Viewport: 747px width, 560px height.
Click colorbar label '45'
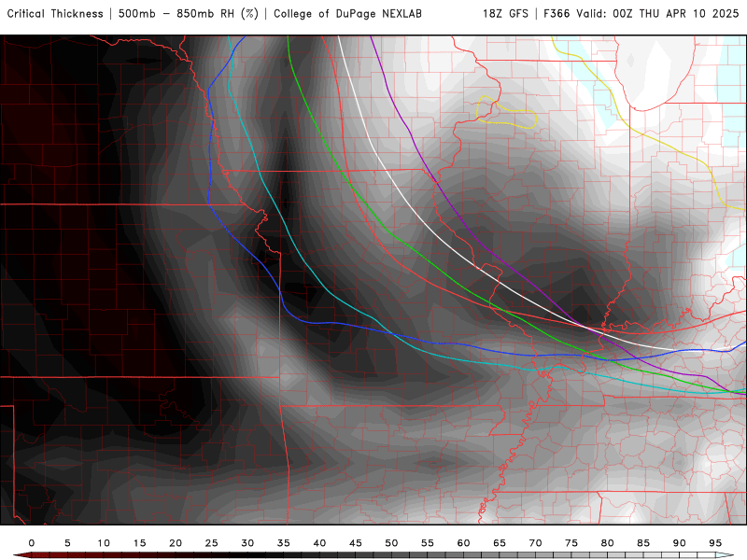point(356,543)
